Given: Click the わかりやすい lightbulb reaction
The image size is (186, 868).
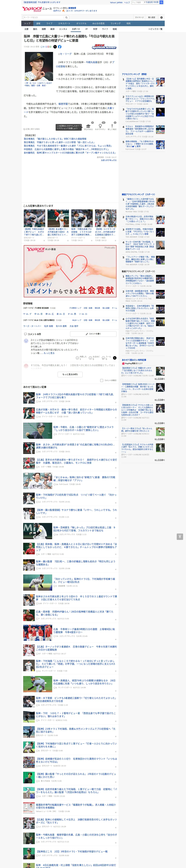Looking at the screenshot, I should tap(100, 126).
